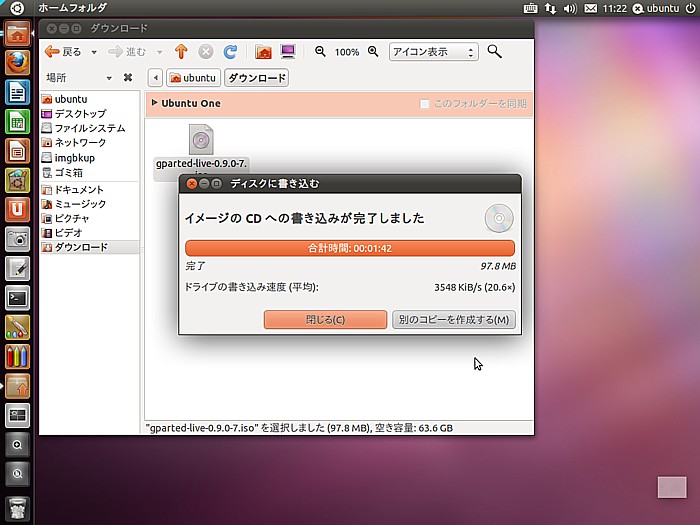Open the keyboard indicator in the top panel

[530, 8]
